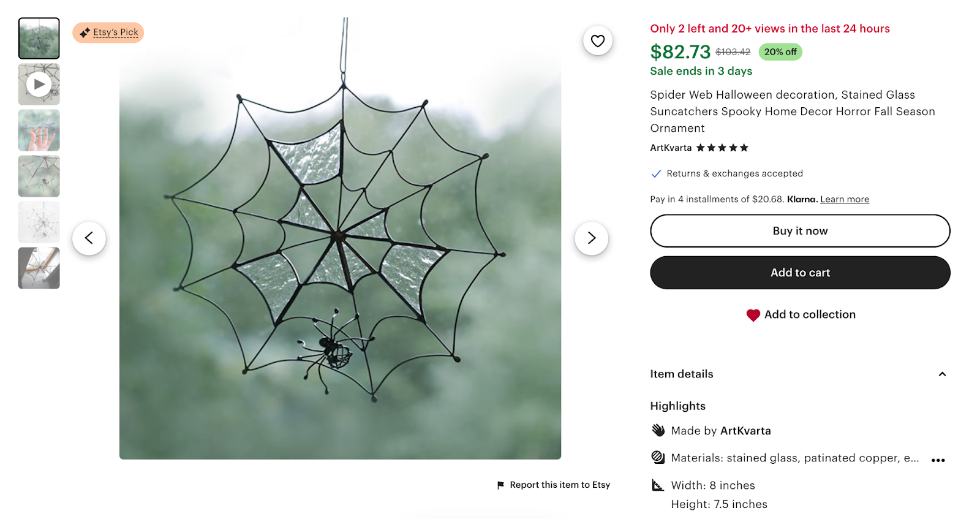This screenshot has height=519, width=980.
Task: Click the play button on the video thumbnail
Action: coord(39,84)
